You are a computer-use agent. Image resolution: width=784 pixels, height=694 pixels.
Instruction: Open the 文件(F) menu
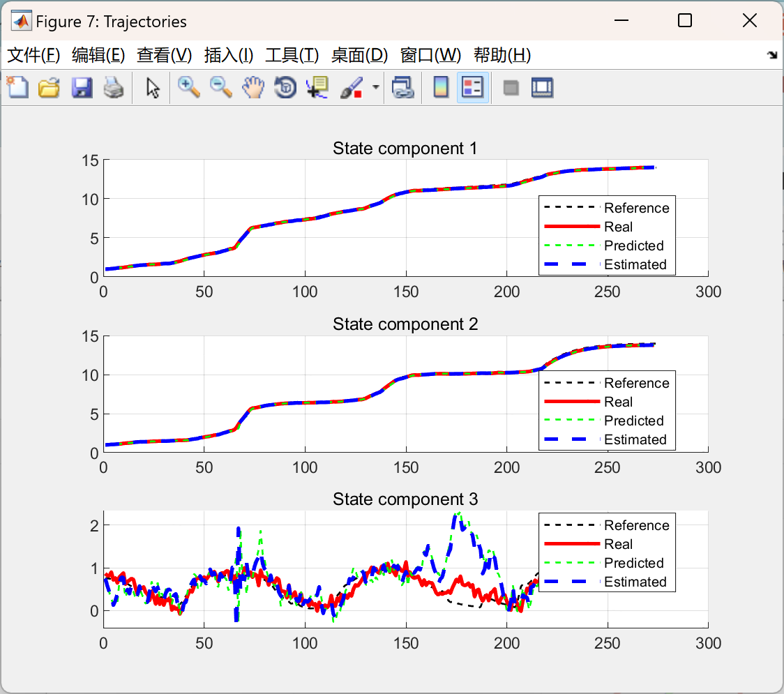click(33, 55)
